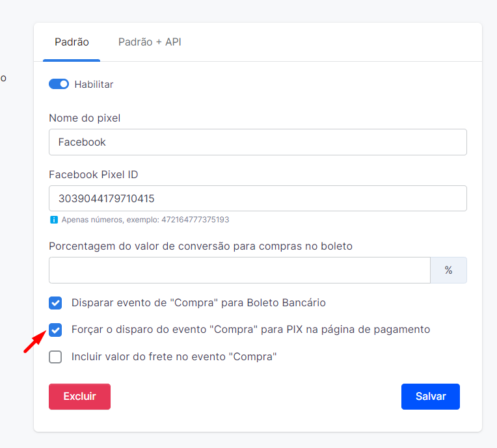Click the Apenas números example hint text
The image size is (497, 448).
[x=145, y=220]
